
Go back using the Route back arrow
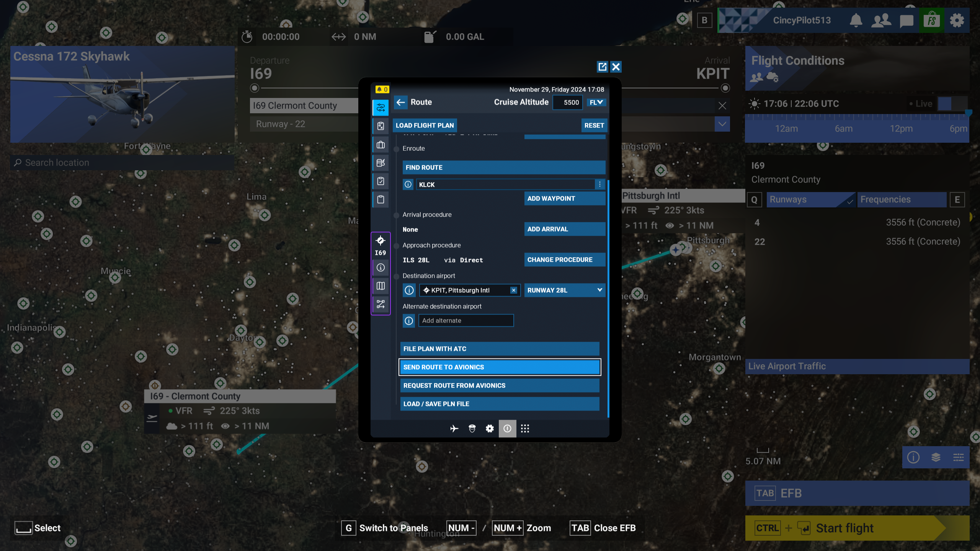pyautogui.click(x=401, y=102)
